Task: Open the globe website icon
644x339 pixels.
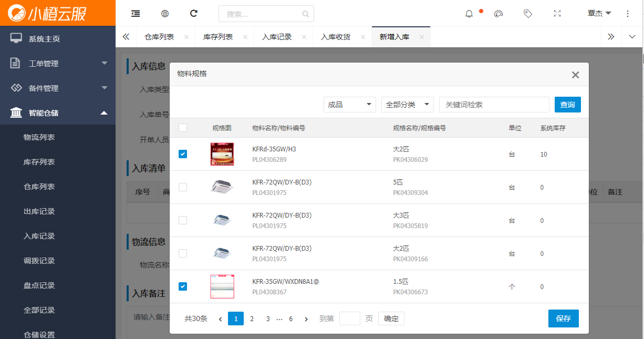Action: pyautogui.click(x=165, y=14)
